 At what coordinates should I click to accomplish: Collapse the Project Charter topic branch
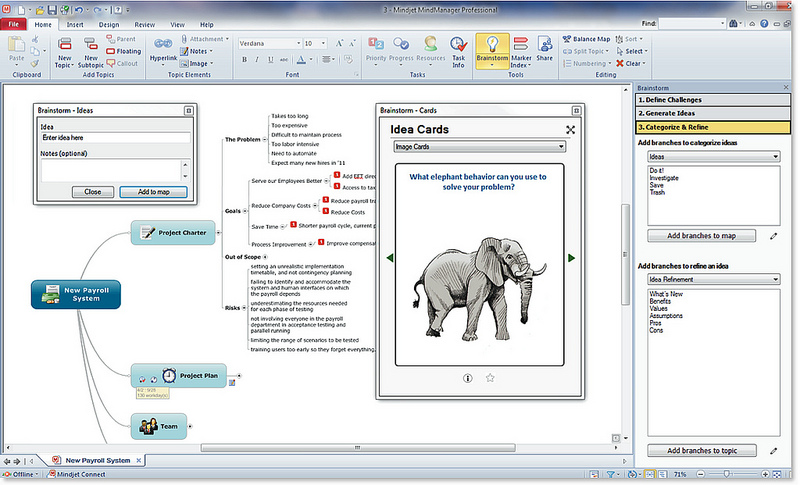pos(218,233)
